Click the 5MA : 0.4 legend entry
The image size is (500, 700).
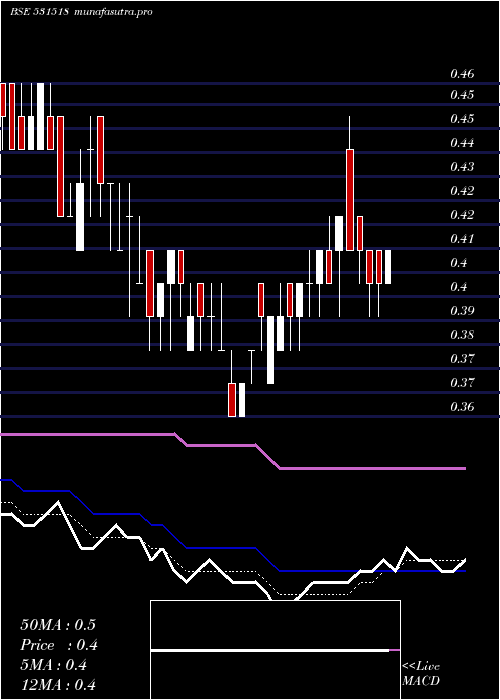coord(54,665)
